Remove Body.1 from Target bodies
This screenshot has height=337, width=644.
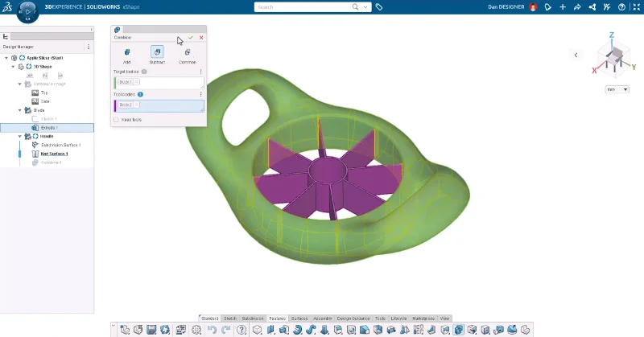coord(137,82)
